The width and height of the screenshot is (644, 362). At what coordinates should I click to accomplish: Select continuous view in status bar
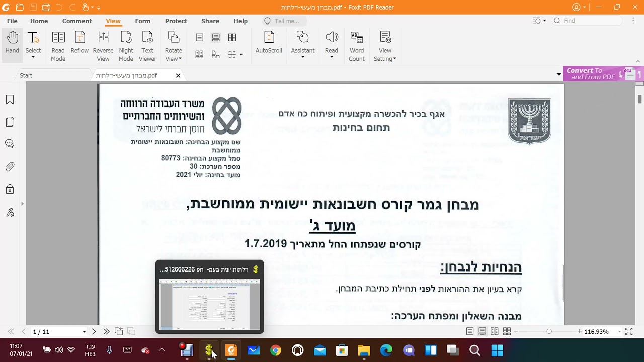482,331
